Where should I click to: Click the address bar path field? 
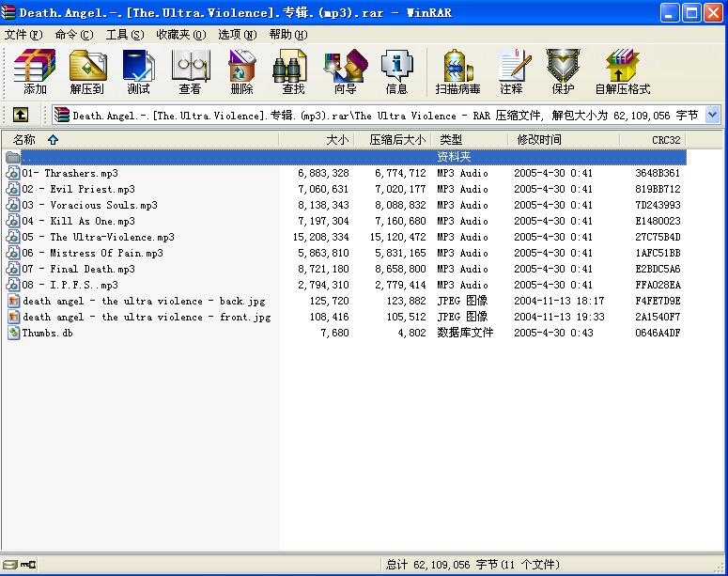(385, 115)
